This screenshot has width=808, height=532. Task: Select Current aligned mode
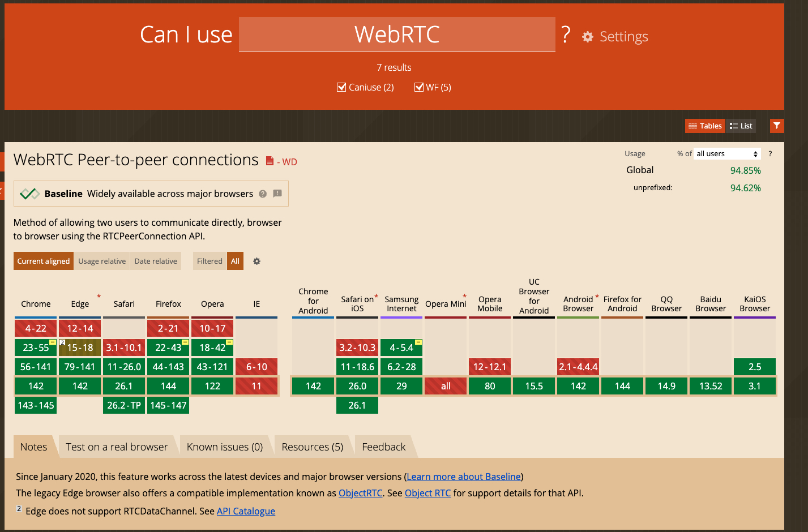tap(44, 261)
